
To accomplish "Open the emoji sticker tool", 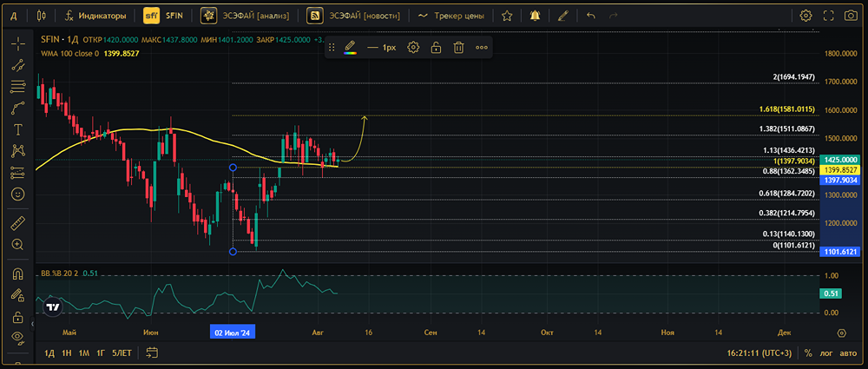I will pyautogui.click(x=17, y=194).
